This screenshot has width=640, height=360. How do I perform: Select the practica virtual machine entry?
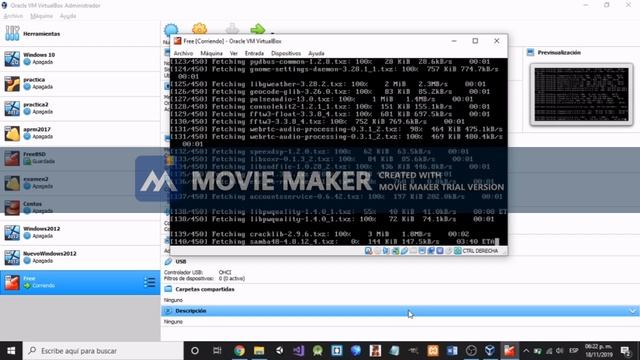pos(80,83)
